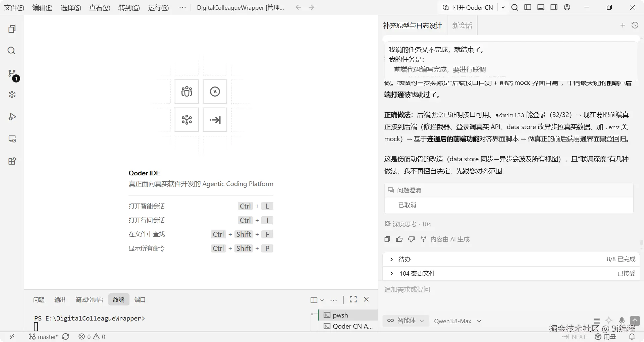The width and height of the screenshot is (644, 342).
Task: Toggle the secondary sidebar layout icon
Action: (x=554, y=7)
